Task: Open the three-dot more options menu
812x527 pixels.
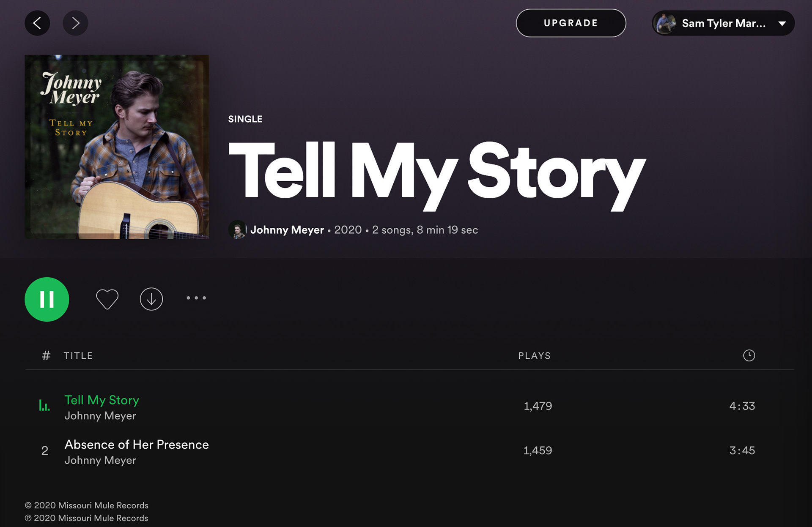Action: click(x=196, y=298)
